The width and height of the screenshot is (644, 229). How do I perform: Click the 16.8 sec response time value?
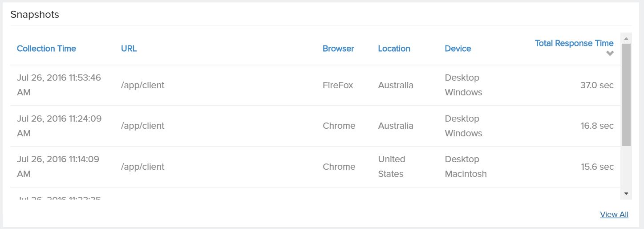point(597,126)
